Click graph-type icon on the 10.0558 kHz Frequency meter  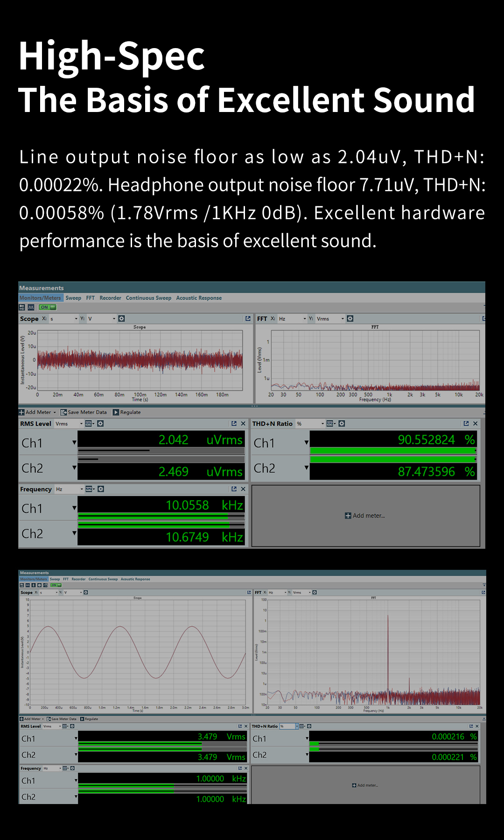tap(89, 489)
